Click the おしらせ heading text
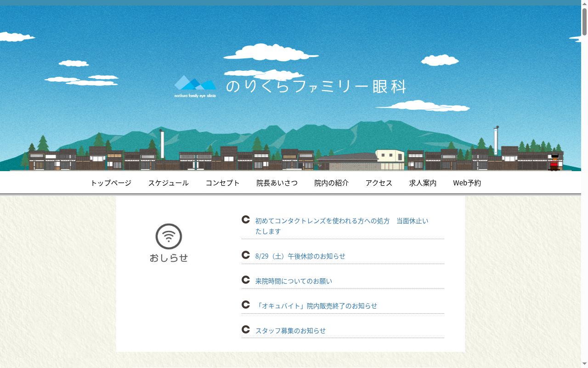The width and height of the screenshot is (588, 368). point(169,258)
